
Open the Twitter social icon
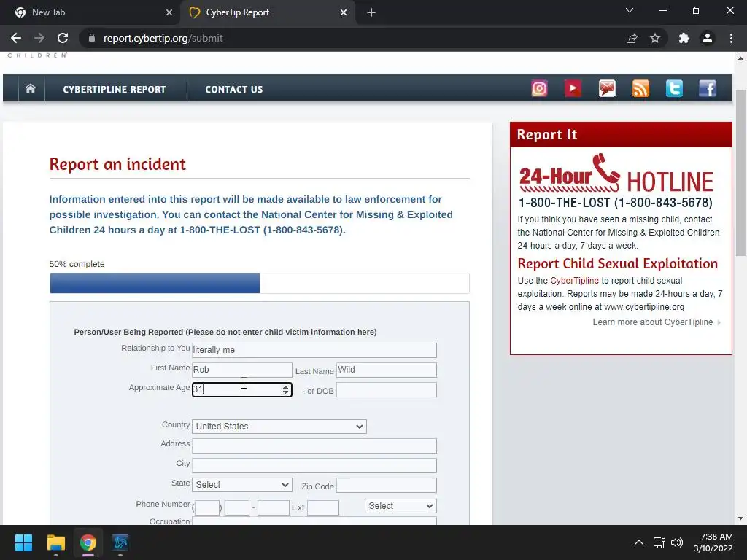coord(674,88)
